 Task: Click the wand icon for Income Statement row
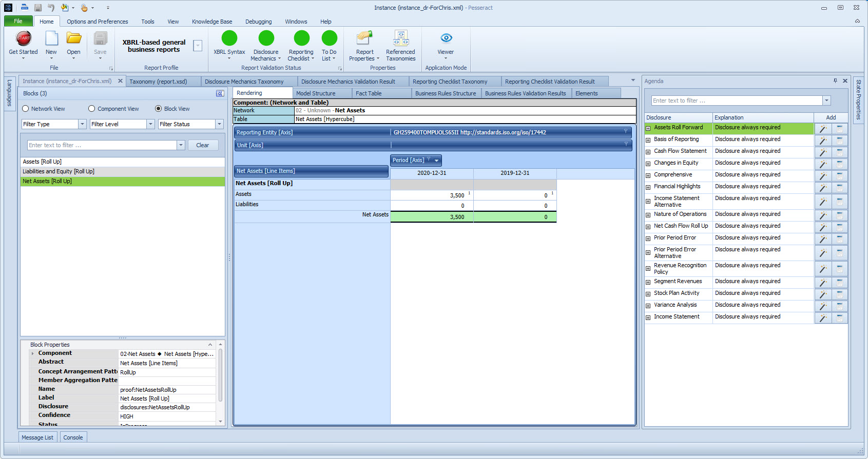coord(823,318)
